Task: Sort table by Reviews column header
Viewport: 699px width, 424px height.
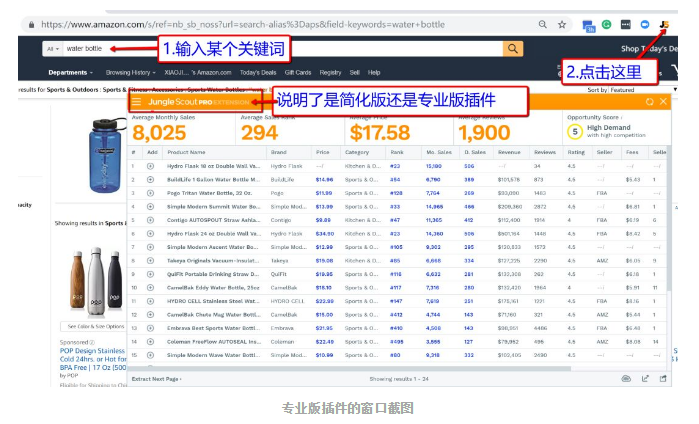Action: [x=545, y=152]
